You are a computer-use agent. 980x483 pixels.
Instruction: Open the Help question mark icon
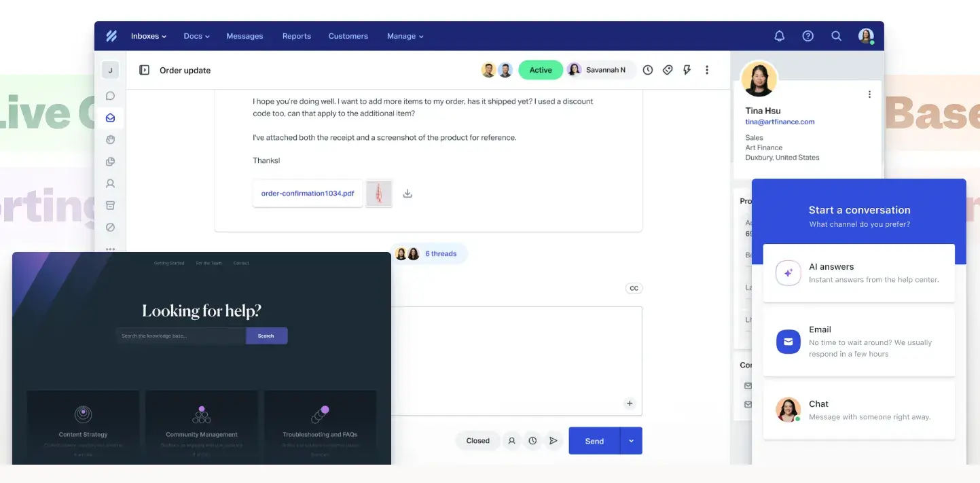point(807,35)
